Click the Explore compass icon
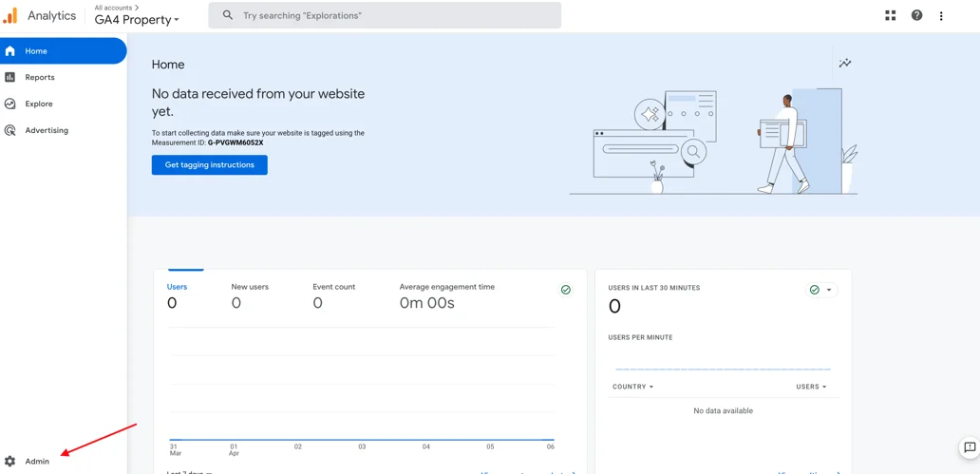 pos(10,104)
